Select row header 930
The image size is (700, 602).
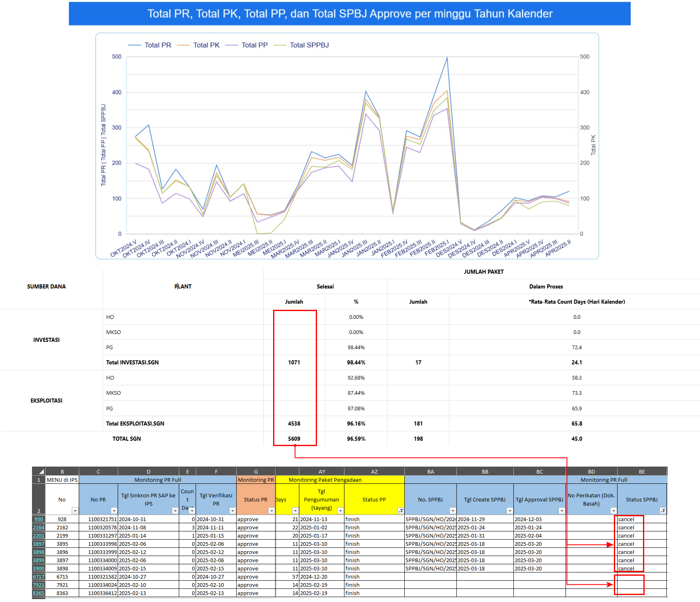(39, 519)
